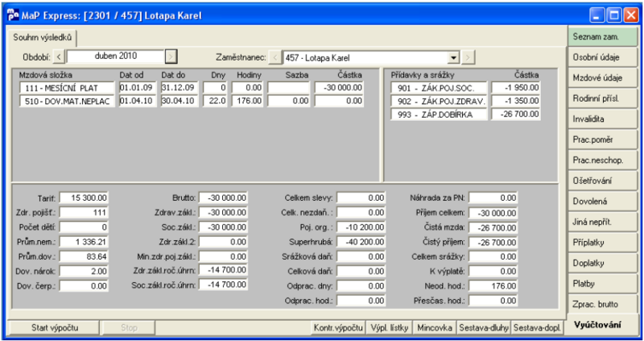Open Prac.neschop. side tab
The width and height of the screenshot is (644, 341).
tap(602, 160)
